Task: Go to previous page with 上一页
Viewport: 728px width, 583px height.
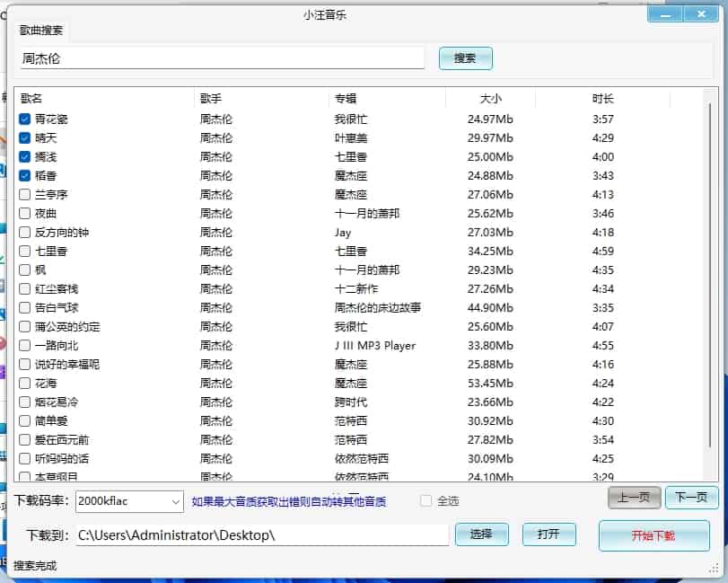Action: [635, 498]
